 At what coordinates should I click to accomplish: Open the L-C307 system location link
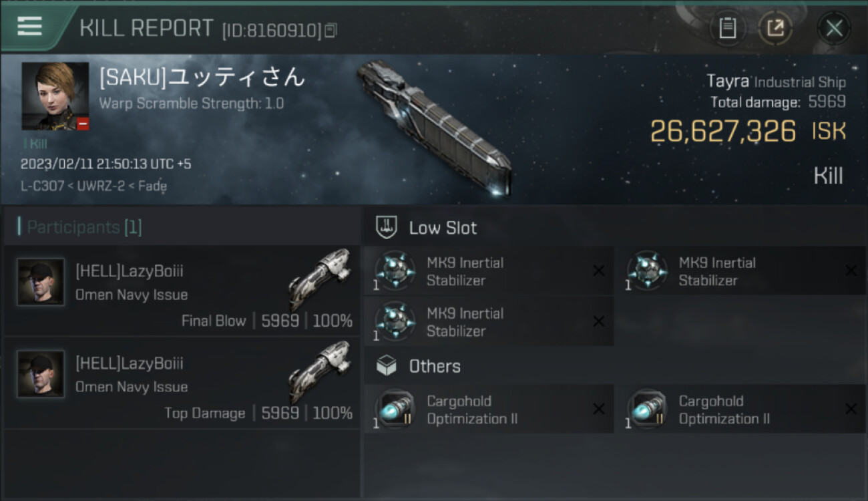coord(43,186)
